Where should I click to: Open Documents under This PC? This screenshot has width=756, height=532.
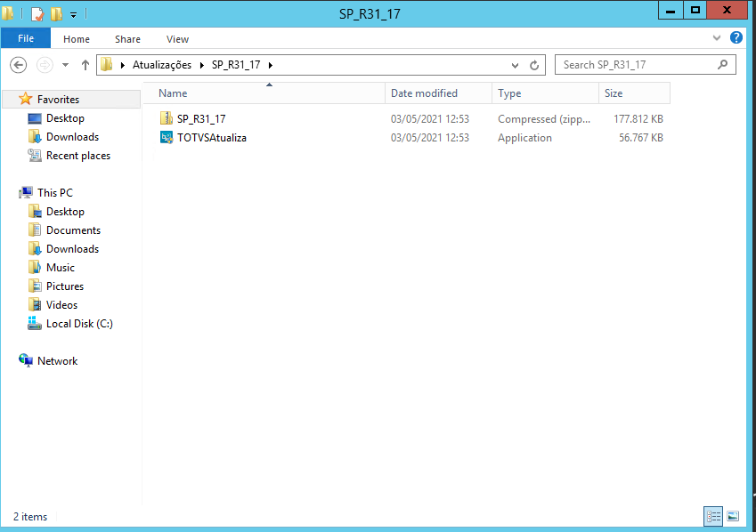tap(73, 230)
